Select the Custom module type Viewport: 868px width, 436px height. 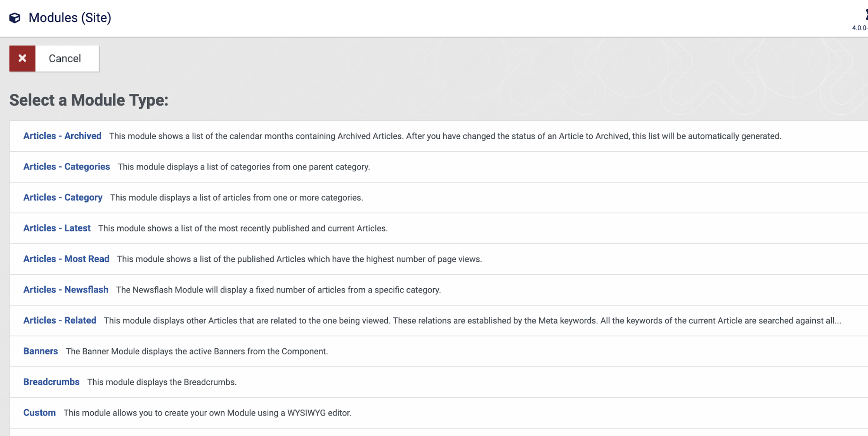pos(40,413)
